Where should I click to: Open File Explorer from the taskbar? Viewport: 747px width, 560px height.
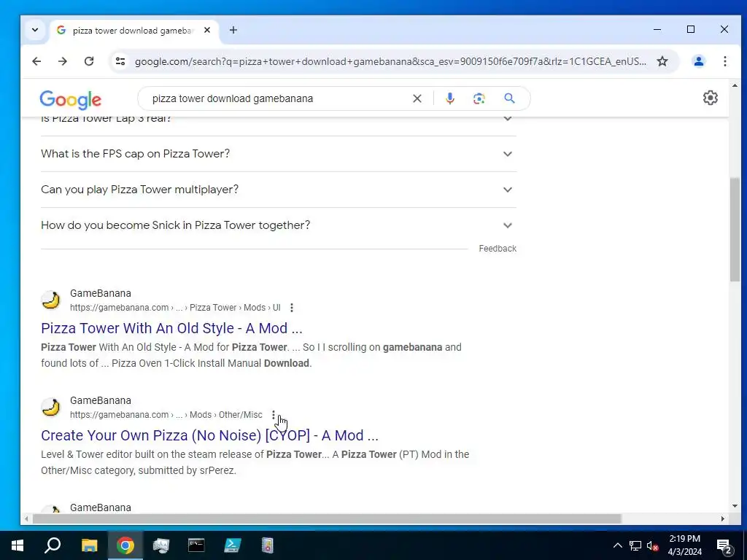(89, 545)
